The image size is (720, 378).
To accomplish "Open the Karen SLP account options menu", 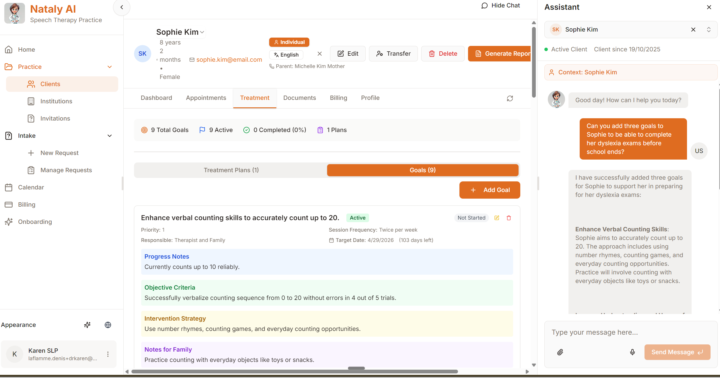I will (108, 355).
